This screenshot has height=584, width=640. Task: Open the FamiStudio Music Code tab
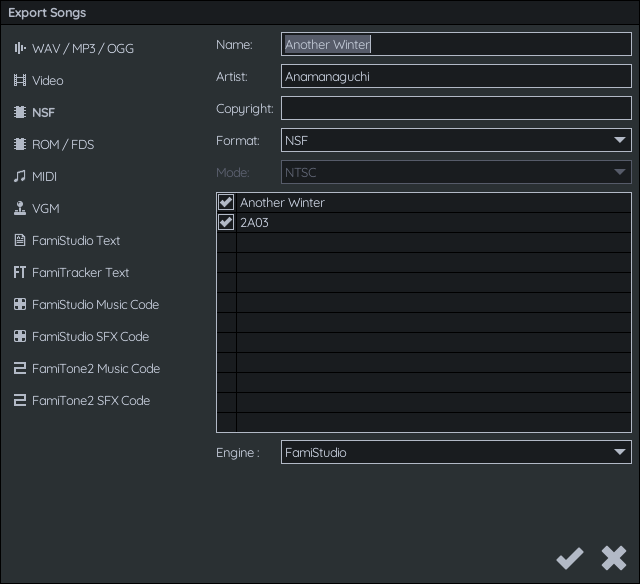tap(87, 304)
